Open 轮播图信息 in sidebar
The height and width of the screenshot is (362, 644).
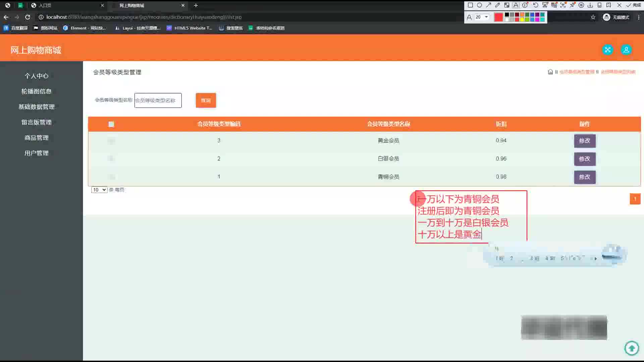[x=37, y=91]
